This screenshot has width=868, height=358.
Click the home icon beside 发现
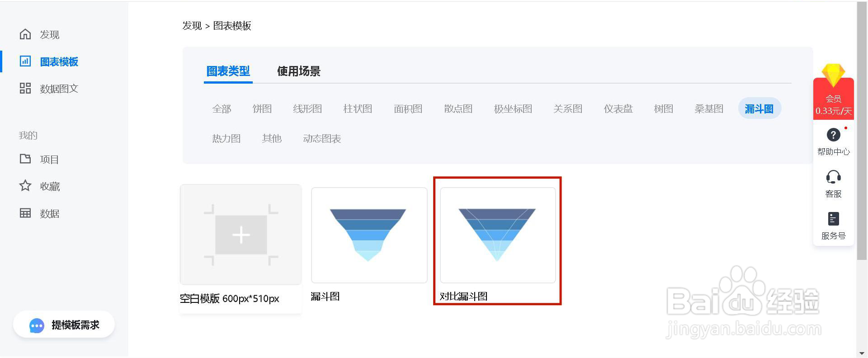click(25, 34)
